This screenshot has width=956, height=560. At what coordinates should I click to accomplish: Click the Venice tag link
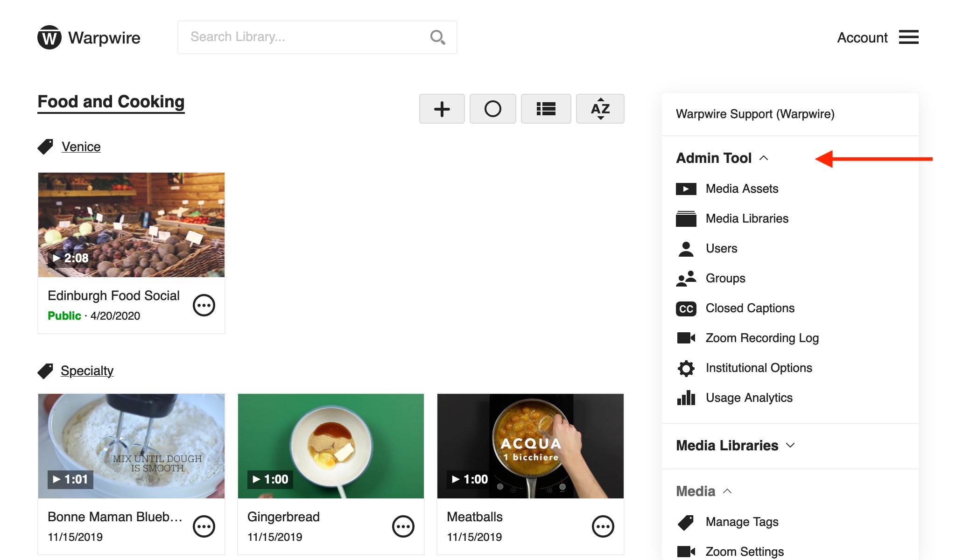(81, 146)
